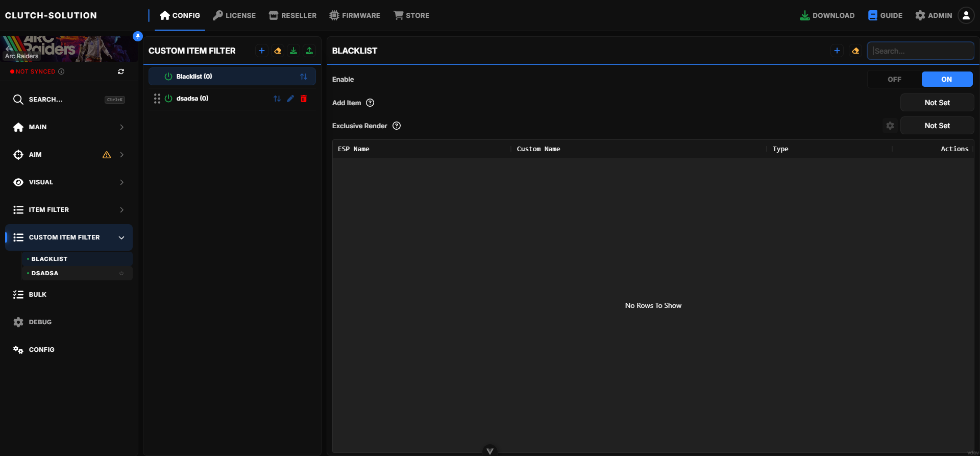Open the ADMIN settings
The image size is (980, 456).
[934, 15]
